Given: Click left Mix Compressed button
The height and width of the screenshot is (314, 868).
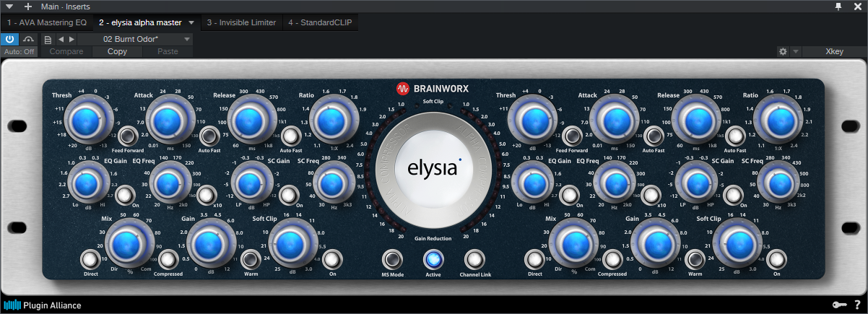Looking at the screenshot, I should [168, 259].
